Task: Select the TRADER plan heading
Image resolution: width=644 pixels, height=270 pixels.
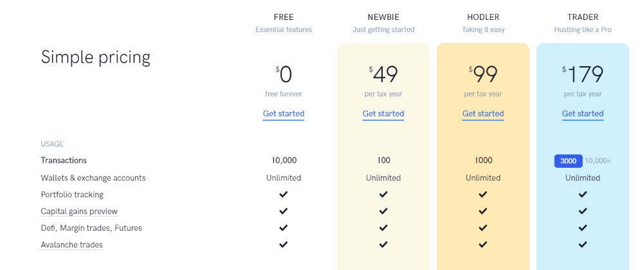Action: coord(583,17)
